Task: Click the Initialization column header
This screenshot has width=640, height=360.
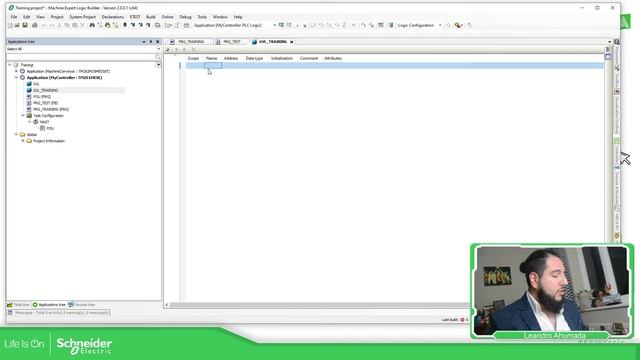Action: (x=282, y=58)
